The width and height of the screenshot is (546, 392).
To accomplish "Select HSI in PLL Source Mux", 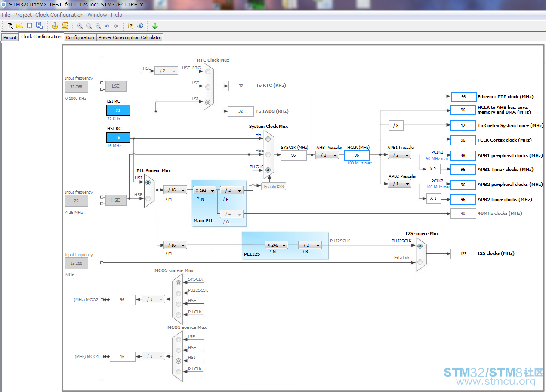I will point(148,182).
